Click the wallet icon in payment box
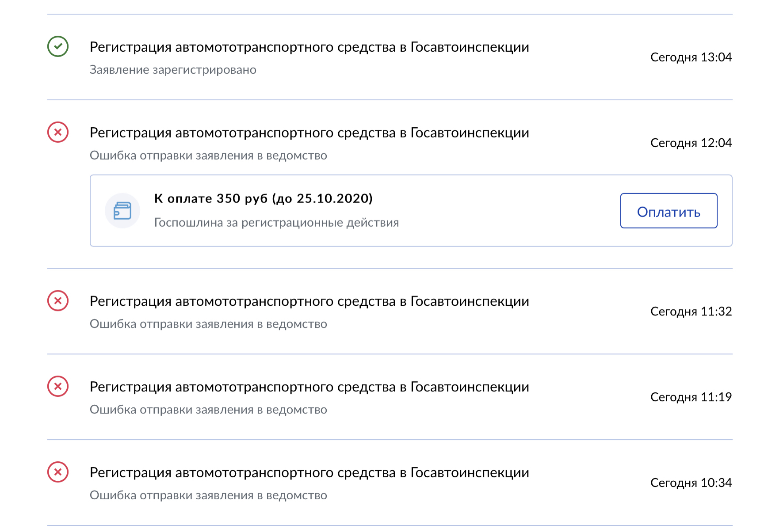The height and width of the screenshot is (532, 768). pos(122,211)
